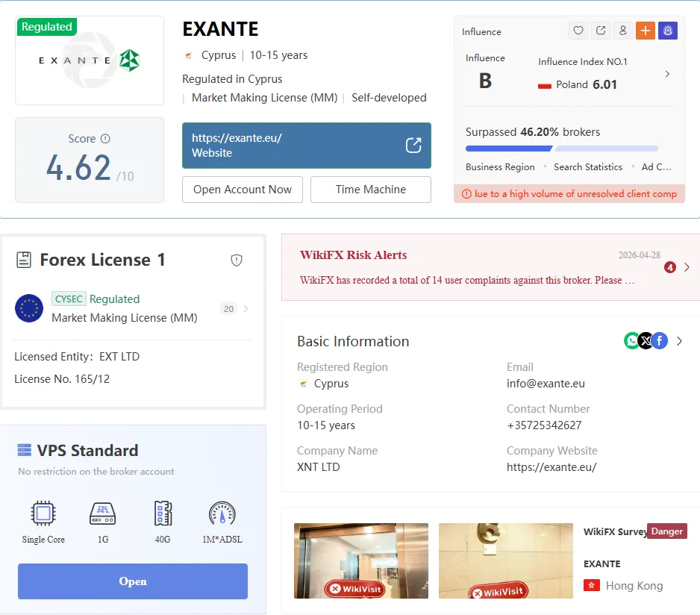
Task: Click the heart favorite icon
Action: pos(578,31)
